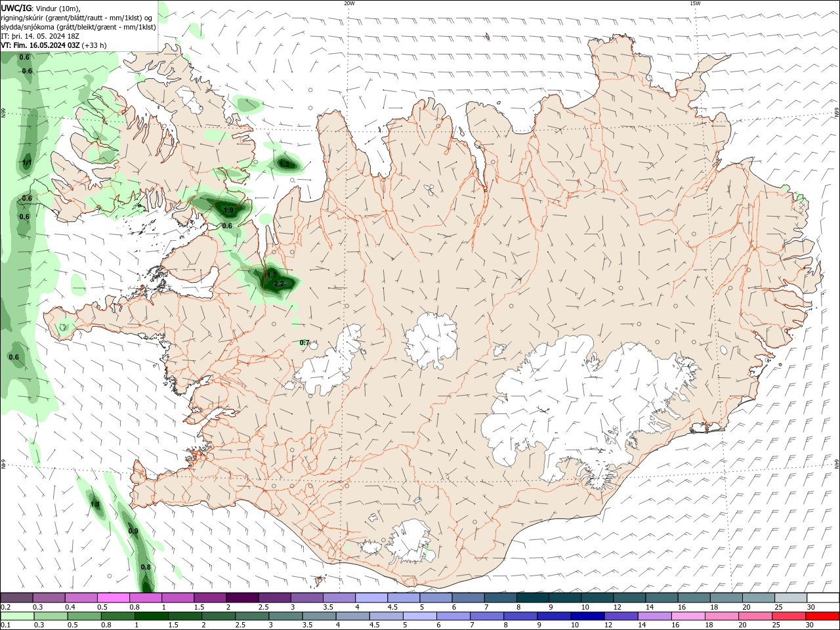The image size is (840, 630).
Task: Click the round Hofsjökull glacier in central Iceland
Action: tap(431, 341)
